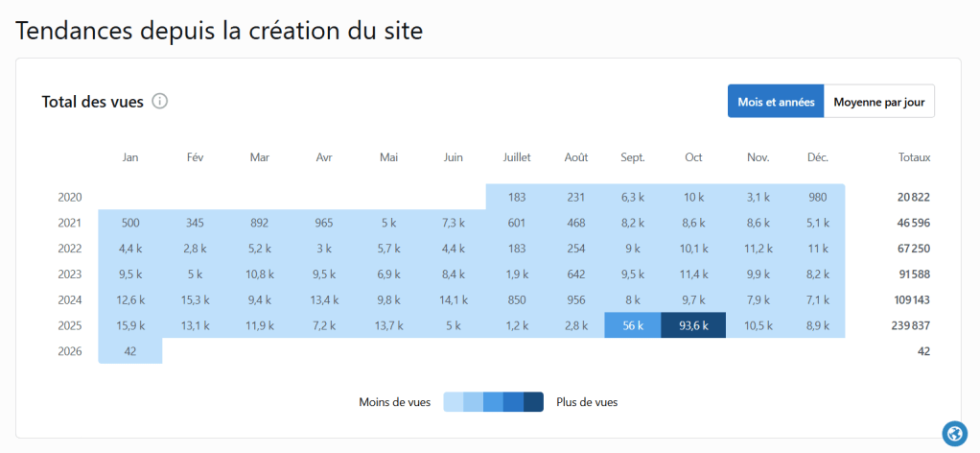Click the Totaux column header
Screen dimensions: 980x453
tap(914, 157)
